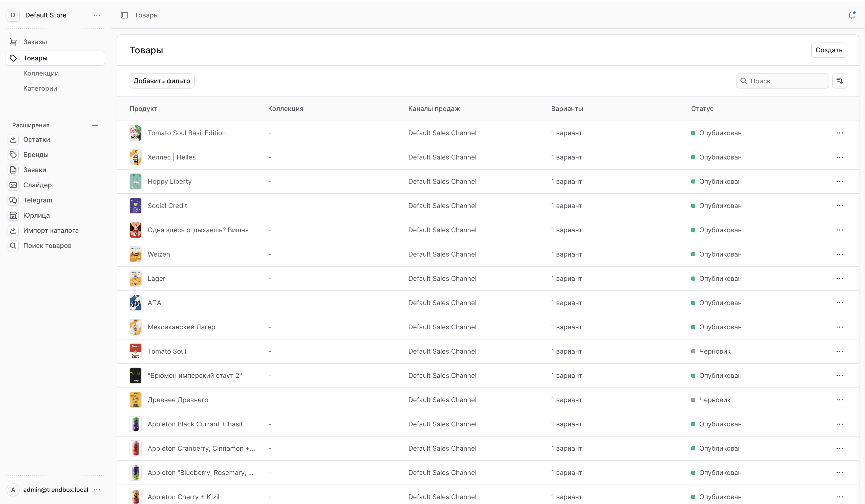This screenshot has width=865, height=504.
Task: Click the sort order icon beside search
Action: [x=840, y=81]
